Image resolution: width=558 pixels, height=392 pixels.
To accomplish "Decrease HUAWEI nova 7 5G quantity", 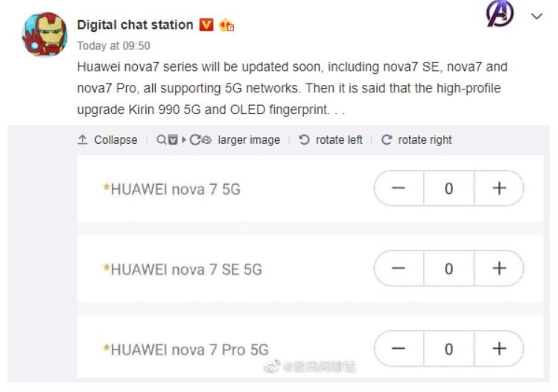I will tap(399, 189).
